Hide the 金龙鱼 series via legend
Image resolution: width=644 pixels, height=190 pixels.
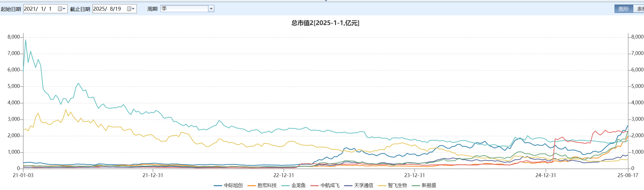click(298, 185)
